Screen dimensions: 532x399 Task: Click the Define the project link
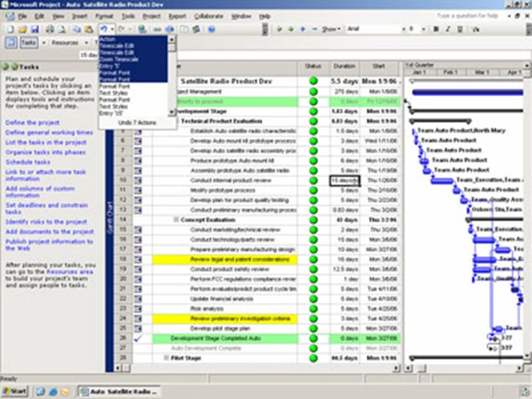(x=32, y=122)
